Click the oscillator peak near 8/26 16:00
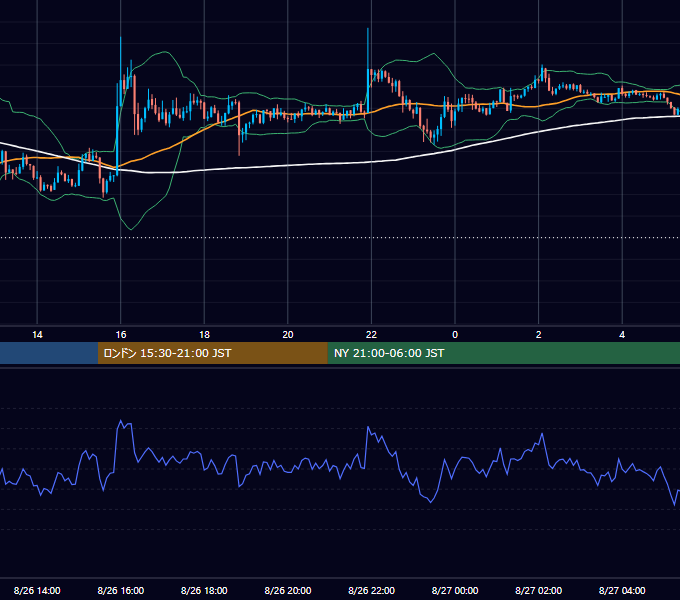Image resolution: width=680 pixels, height=600 pixels. [121, 421]
